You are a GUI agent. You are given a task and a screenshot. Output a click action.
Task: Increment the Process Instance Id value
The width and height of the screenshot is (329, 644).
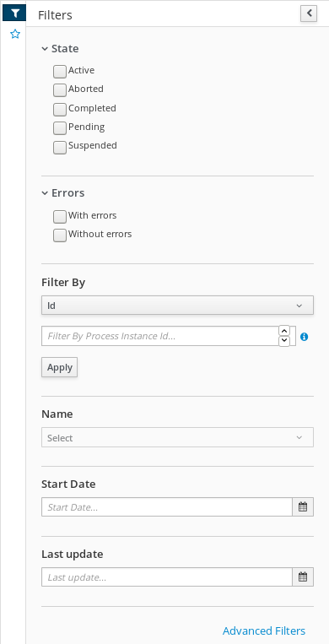284,331
